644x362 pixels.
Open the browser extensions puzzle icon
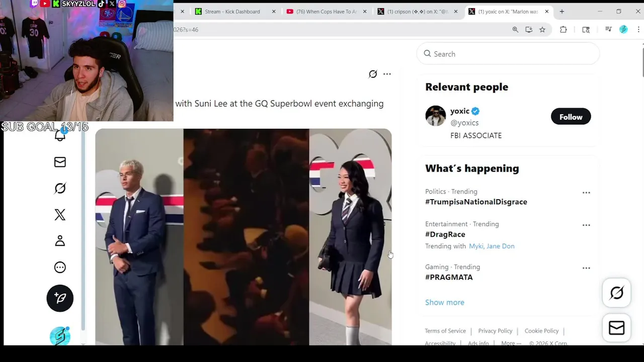tap(563, 30)
